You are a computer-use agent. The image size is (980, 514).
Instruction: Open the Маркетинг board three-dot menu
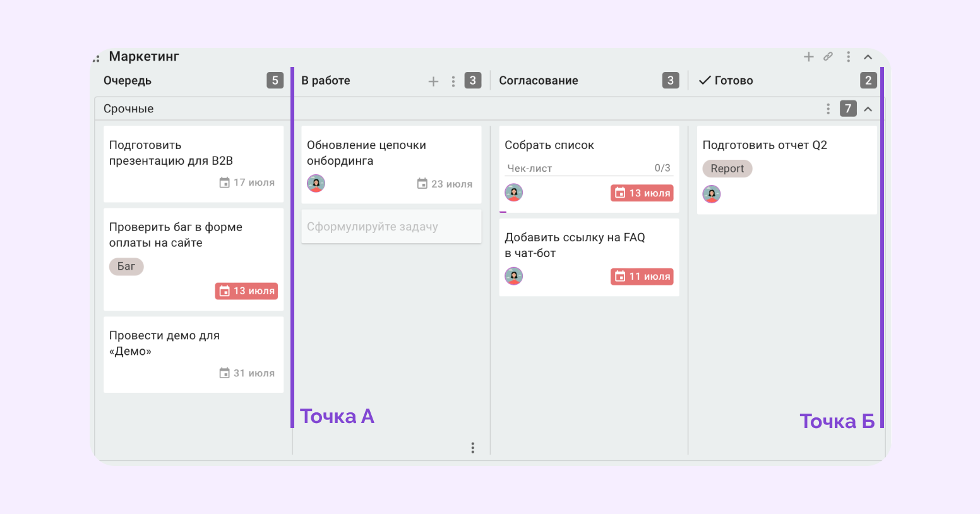tap(848, 57)
